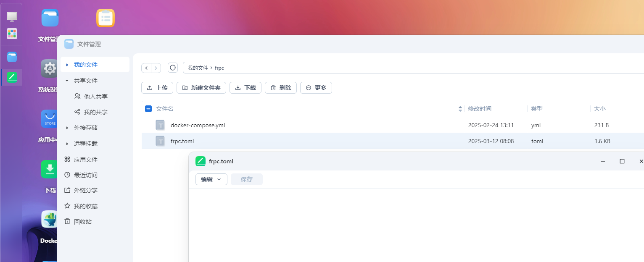Maximize the frpc.toml editor window
Screen dimensions: 644x262
[622, 161]
